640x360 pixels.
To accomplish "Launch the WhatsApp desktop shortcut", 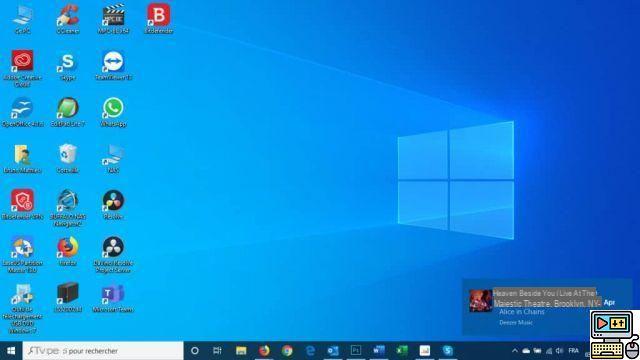I will point(113,111).
